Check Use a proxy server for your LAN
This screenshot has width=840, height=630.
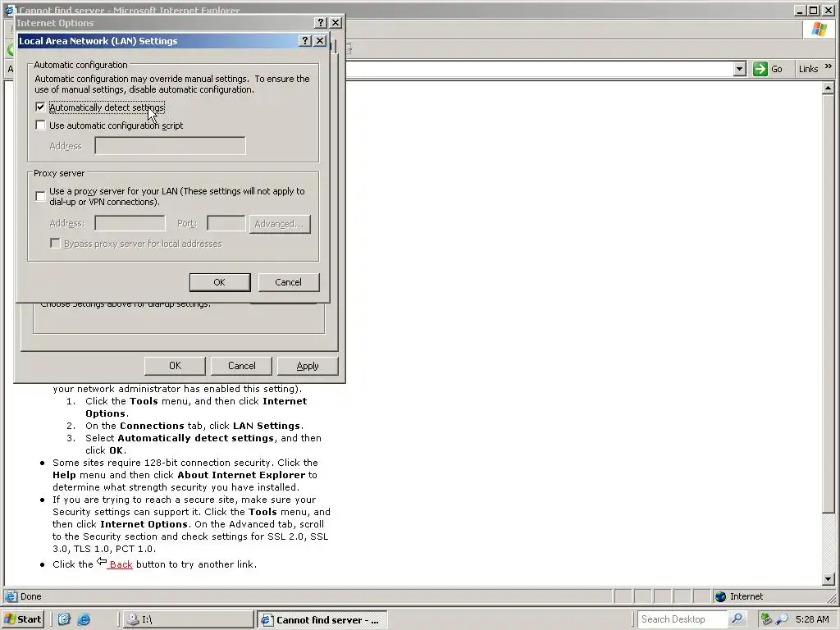[40, 196]
